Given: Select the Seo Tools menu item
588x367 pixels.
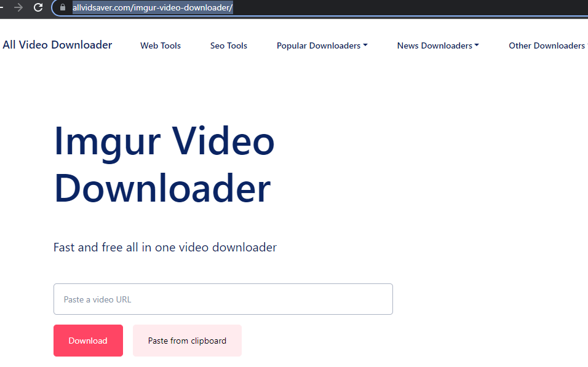Looking at the screenshot, I should [228, 45].
